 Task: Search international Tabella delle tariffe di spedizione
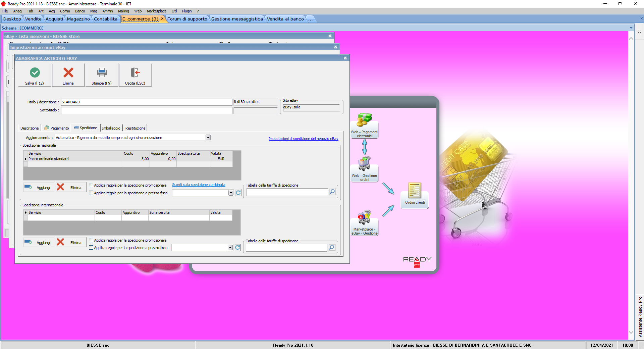tap(332, 248)
